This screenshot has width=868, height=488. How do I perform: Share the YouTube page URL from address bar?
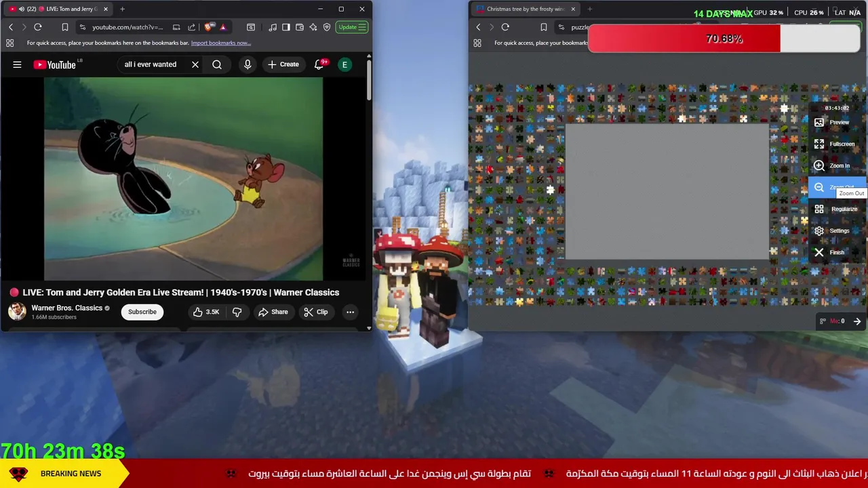[191, 27]
